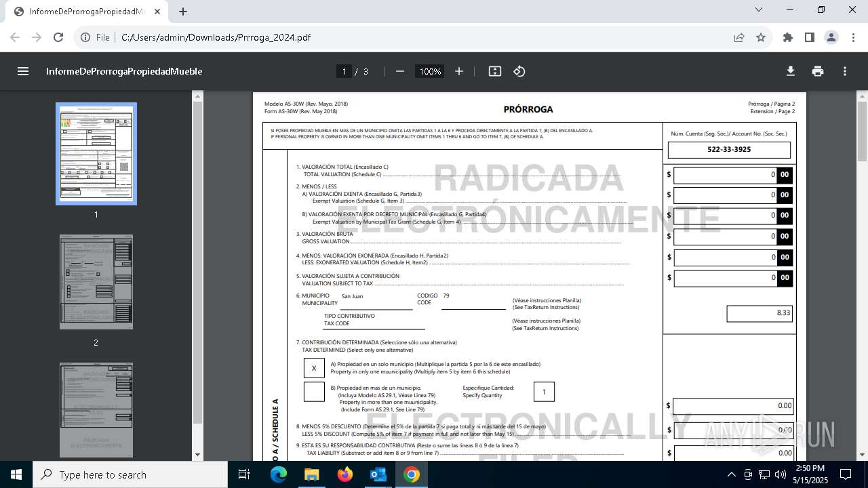Open Windows Start menu

click(16, 474)
